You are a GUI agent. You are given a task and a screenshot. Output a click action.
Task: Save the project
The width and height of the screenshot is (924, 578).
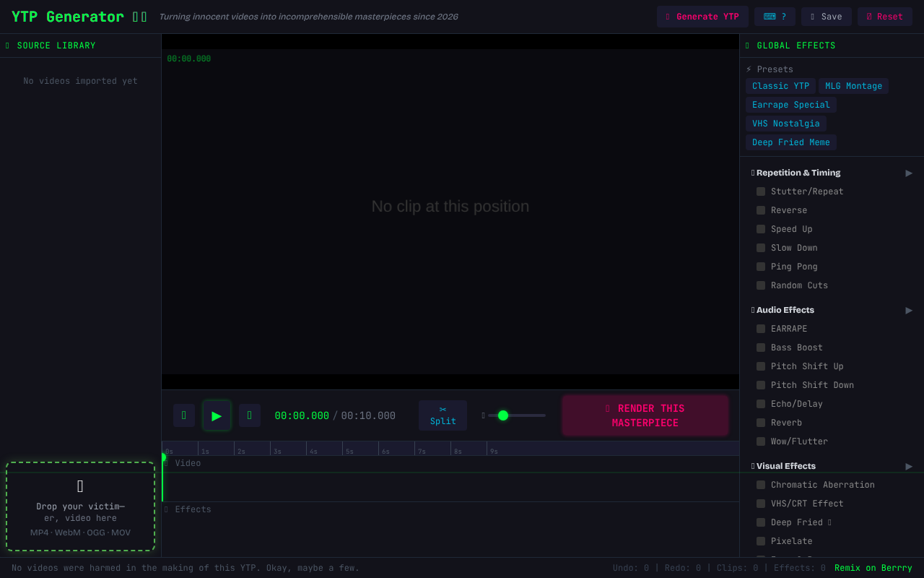tap(826, 17)
